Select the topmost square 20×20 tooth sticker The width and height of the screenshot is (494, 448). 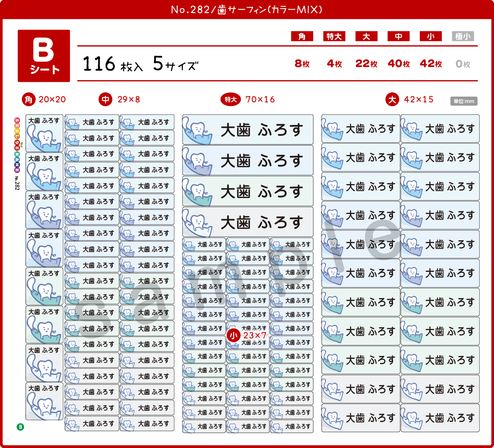point(44,133)
